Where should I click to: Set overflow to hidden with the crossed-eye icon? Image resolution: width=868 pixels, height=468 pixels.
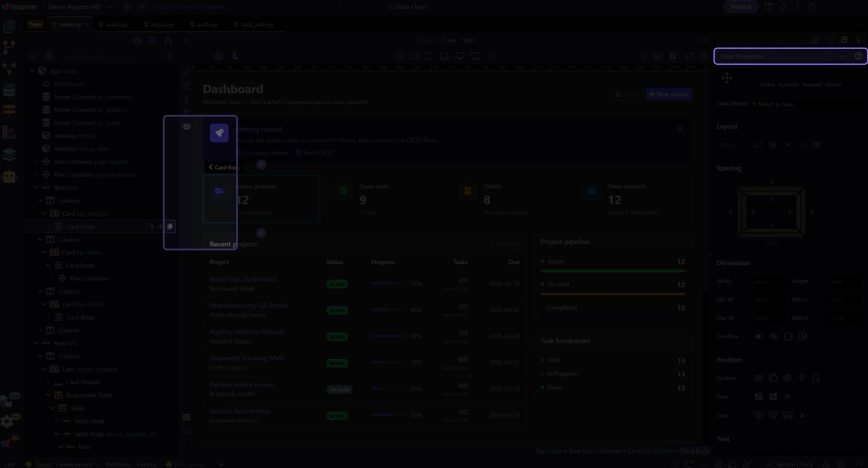point(774,336)
